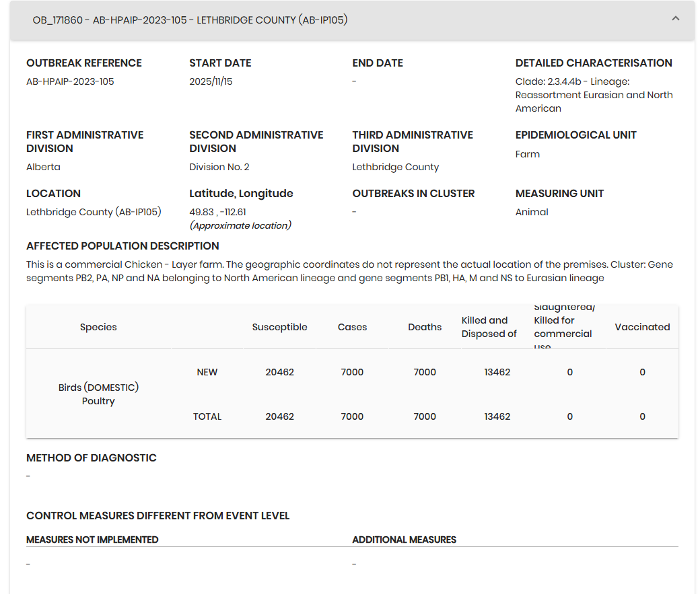Select the Cases column header

point(352,327)
